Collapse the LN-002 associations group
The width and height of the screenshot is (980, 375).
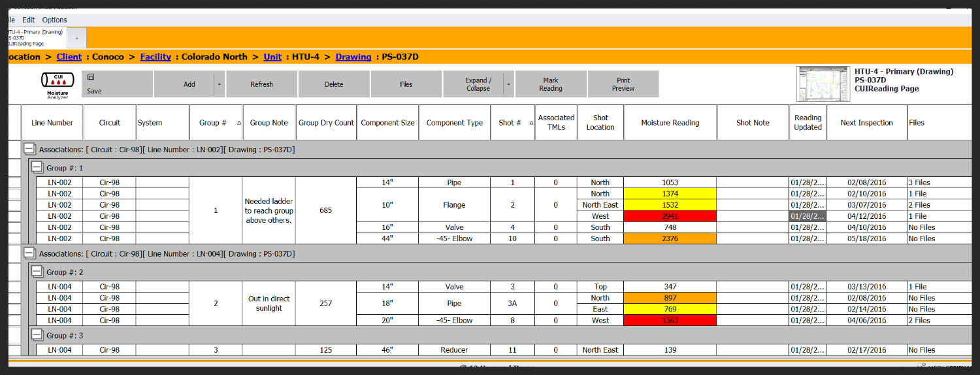click(x=29, y=150)
